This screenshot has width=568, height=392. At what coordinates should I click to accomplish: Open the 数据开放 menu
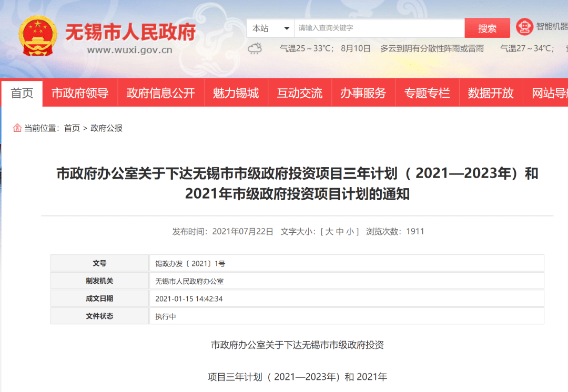coord(491,93)
